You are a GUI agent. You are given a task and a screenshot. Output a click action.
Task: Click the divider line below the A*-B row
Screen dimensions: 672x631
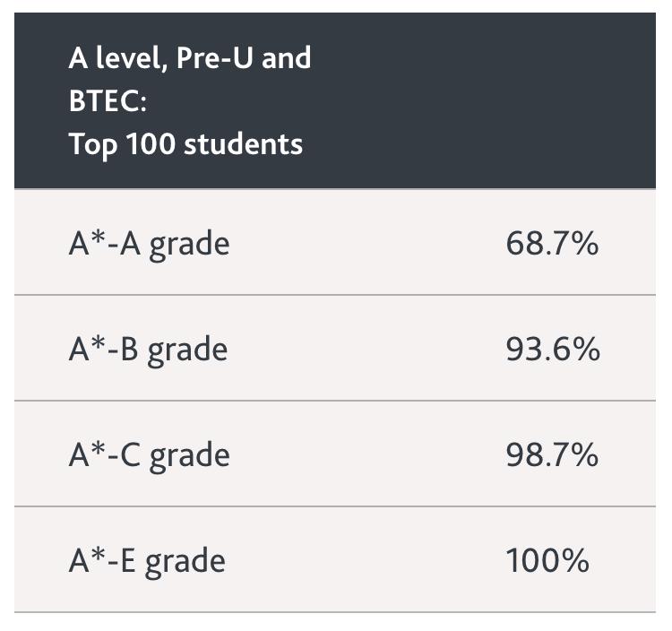tap(335, 401)
